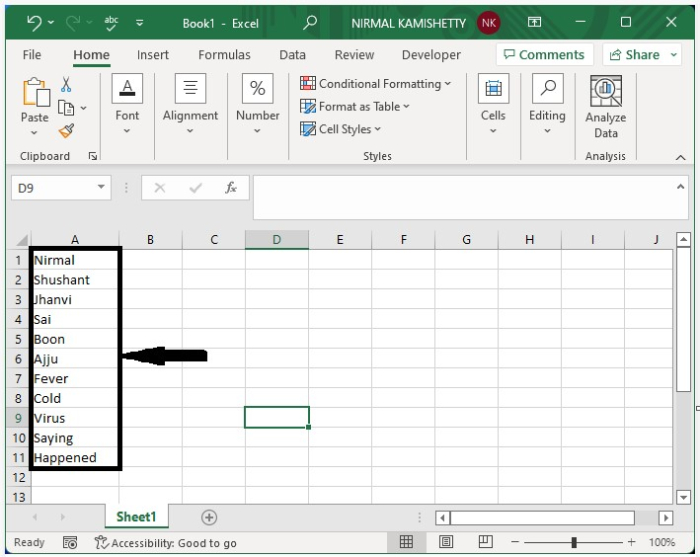Screen dimensions: 700x557
Task: Click the vertical scrollbar up arrow
Action: 683,240
